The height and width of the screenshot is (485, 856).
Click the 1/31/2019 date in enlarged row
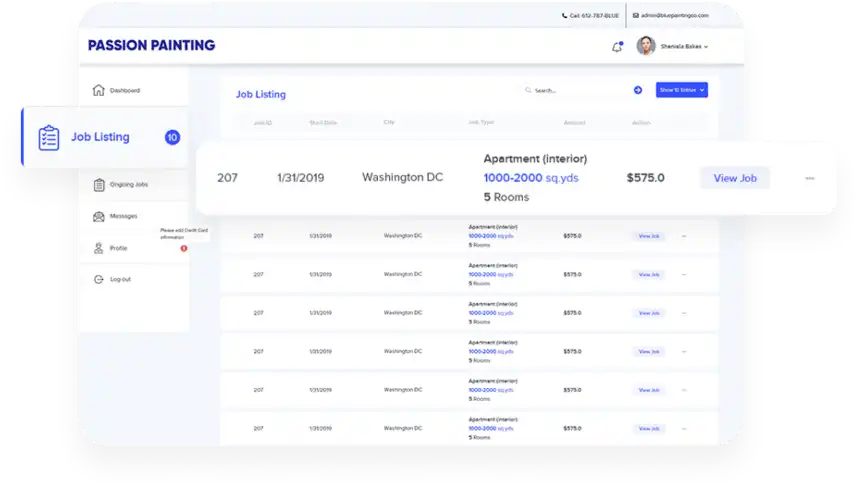click(x=300, y=178)
